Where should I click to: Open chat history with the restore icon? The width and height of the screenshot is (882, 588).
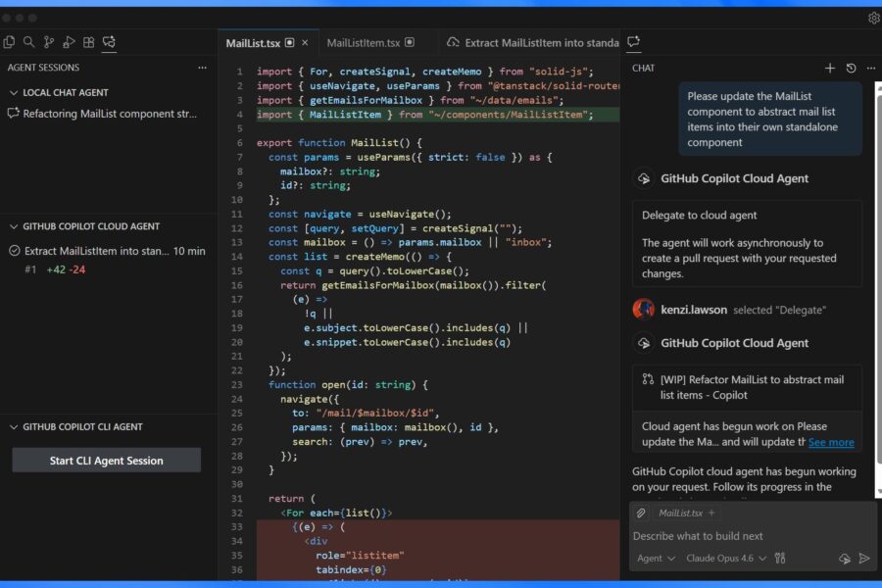pos(852,68)
